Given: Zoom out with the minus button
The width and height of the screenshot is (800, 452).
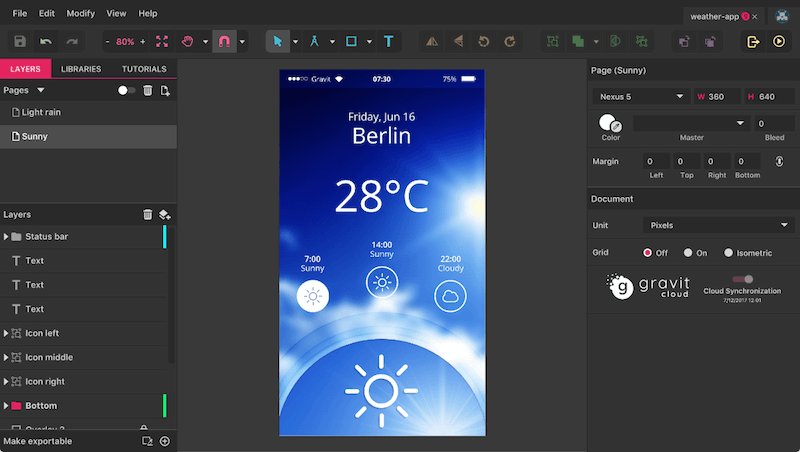Looking at the screenshot, I should point(107,42).
